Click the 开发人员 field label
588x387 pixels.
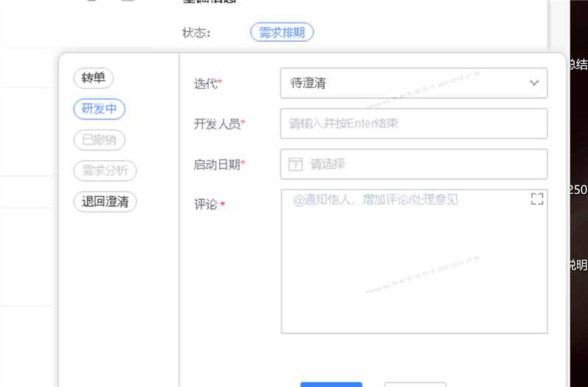point(217,123)
